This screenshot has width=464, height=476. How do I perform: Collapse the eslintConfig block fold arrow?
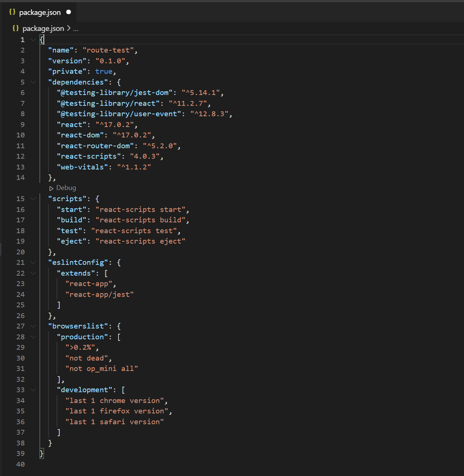coord(33,263)
